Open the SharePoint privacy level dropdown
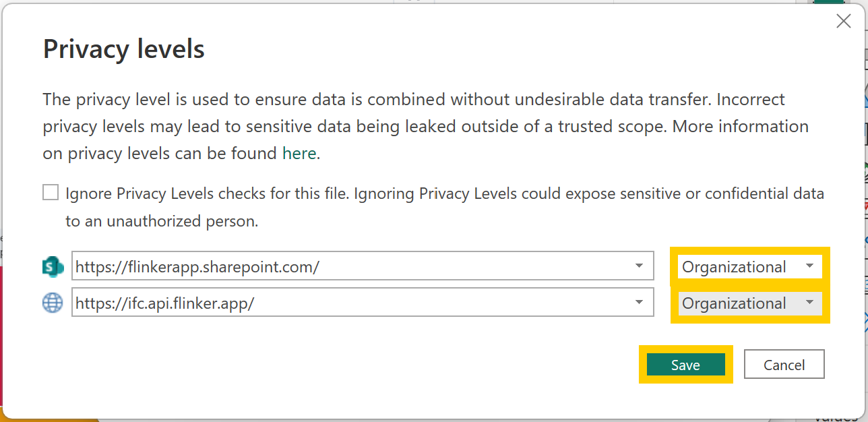Screen dimensions: 868x422 [808, 266]
